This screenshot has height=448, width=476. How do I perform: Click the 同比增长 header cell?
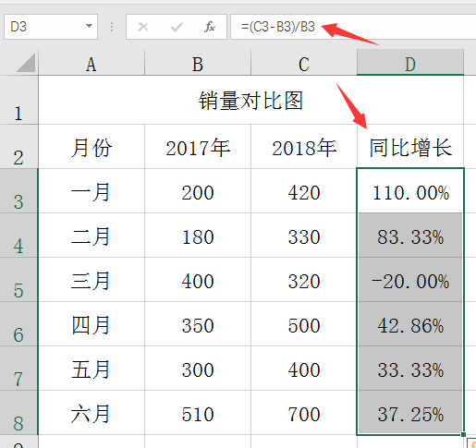click(410, 147)
